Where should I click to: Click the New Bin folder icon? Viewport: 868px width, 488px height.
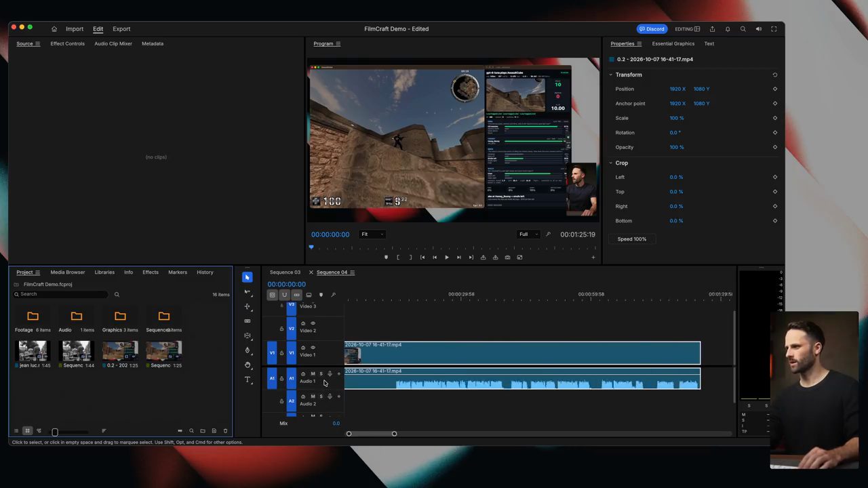pos(202,431)
